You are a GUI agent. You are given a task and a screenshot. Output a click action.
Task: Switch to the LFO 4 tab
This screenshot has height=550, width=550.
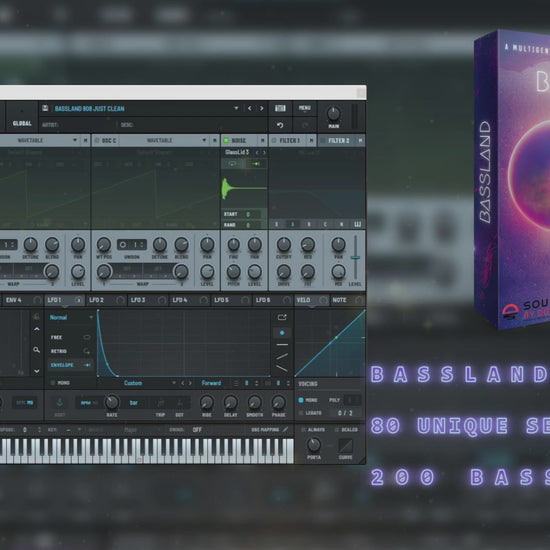pos(189,300)
